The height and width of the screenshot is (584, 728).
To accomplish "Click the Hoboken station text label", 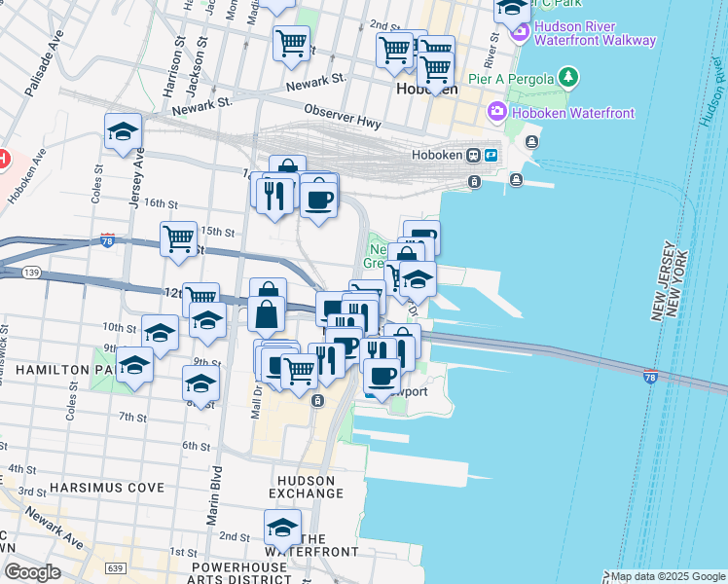I will point(437,155).
